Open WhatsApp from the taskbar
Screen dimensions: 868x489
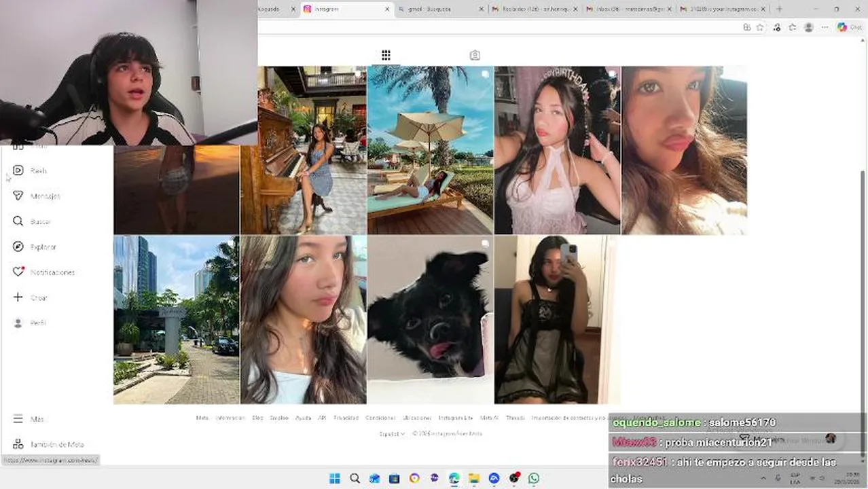click(534, 478)
